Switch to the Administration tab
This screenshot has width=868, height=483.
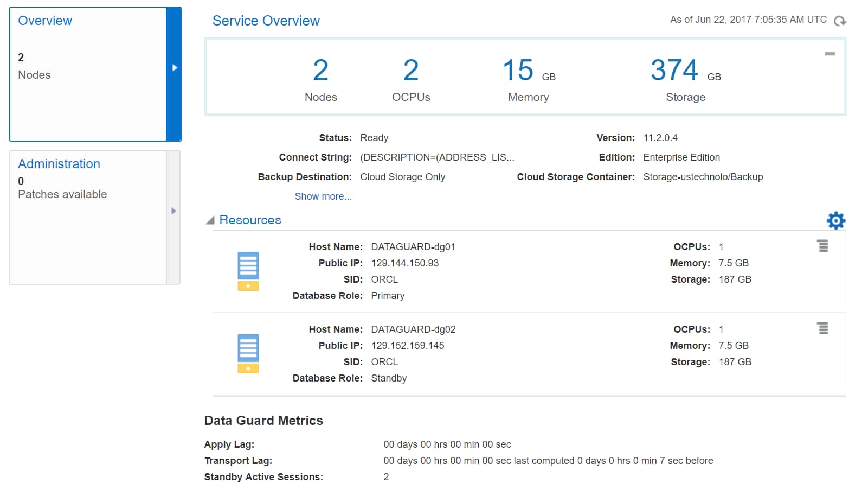[x=59, y=164]
